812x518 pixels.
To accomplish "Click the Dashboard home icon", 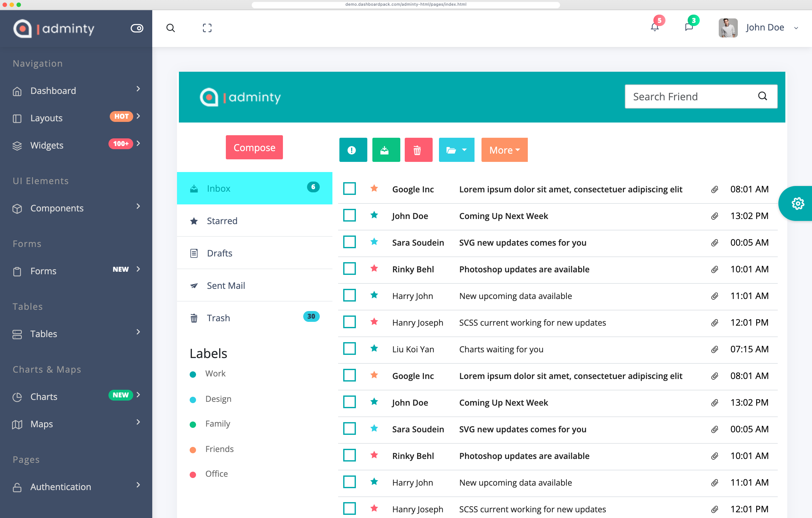I will coord(17,91).
